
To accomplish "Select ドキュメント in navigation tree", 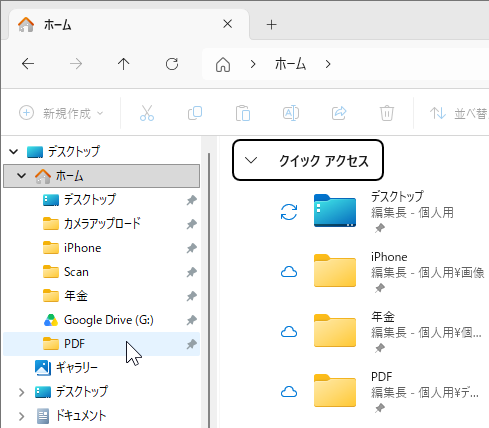I will click(102, 416).
